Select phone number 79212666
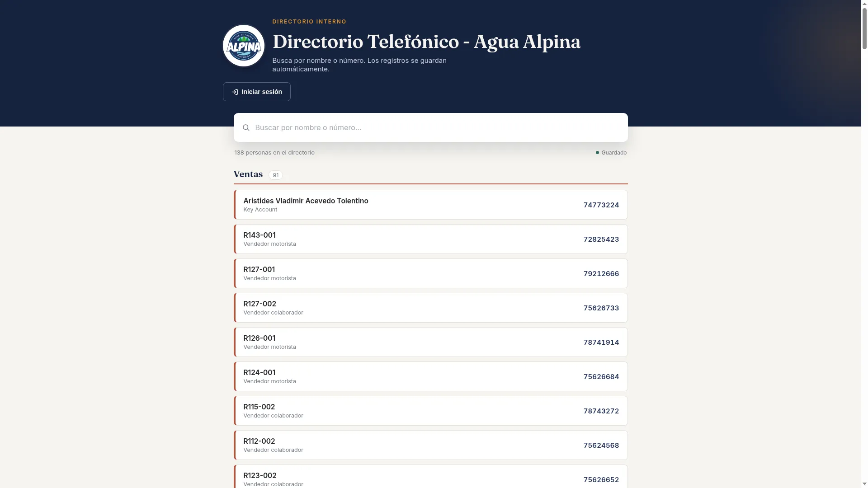868x488 pixels. click(x=601, y=274)
